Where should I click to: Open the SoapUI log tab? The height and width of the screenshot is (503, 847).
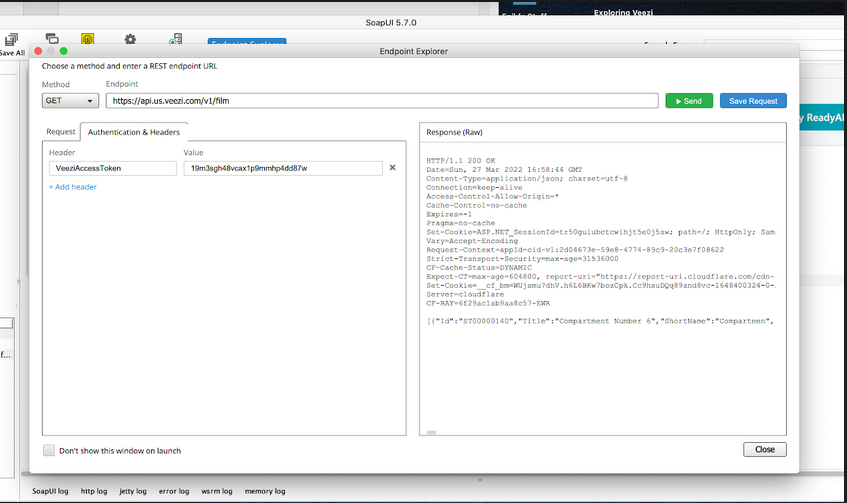click(x=50, y=491)
